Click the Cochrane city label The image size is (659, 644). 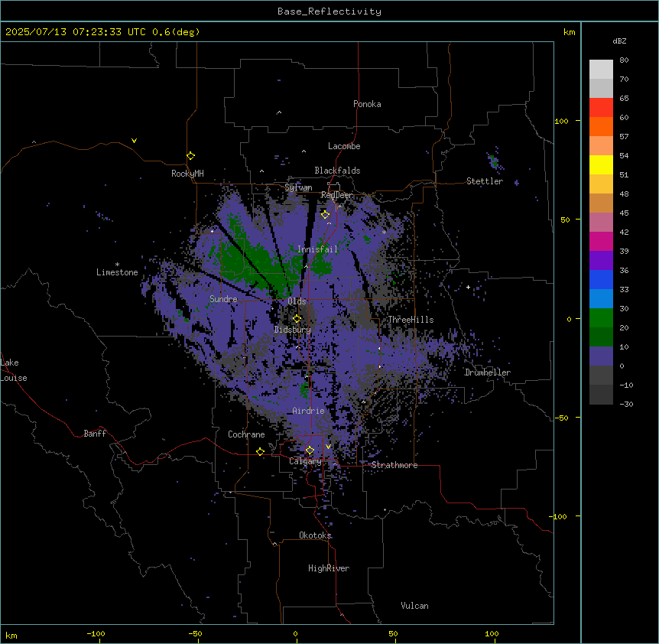coord(246,434)
